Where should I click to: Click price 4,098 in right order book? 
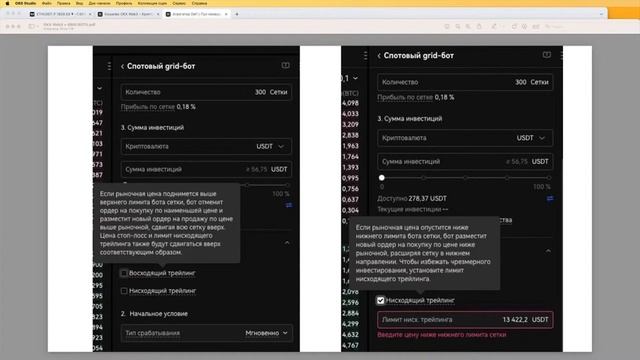point(350,103)
